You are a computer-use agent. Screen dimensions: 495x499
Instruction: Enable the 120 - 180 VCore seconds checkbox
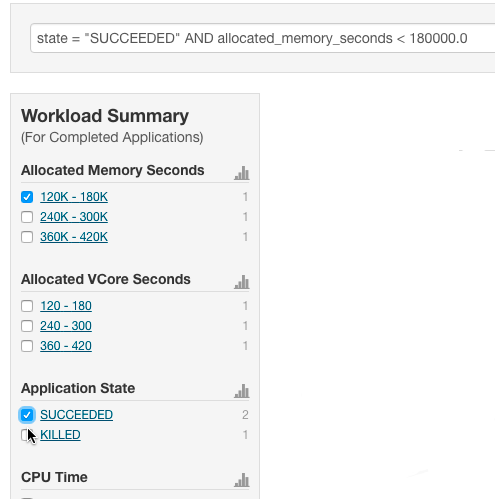tap(27, 306)
